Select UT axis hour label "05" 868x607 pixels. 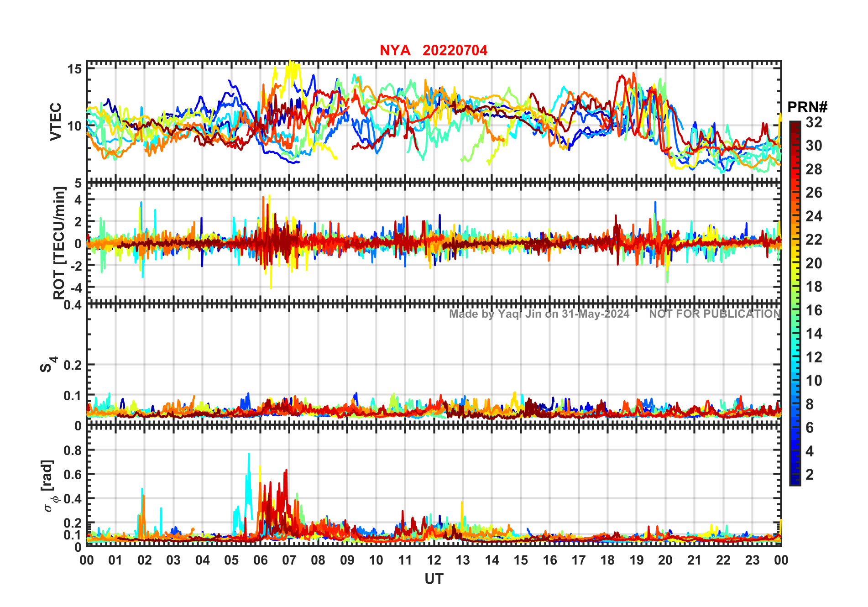pos(231,560)
